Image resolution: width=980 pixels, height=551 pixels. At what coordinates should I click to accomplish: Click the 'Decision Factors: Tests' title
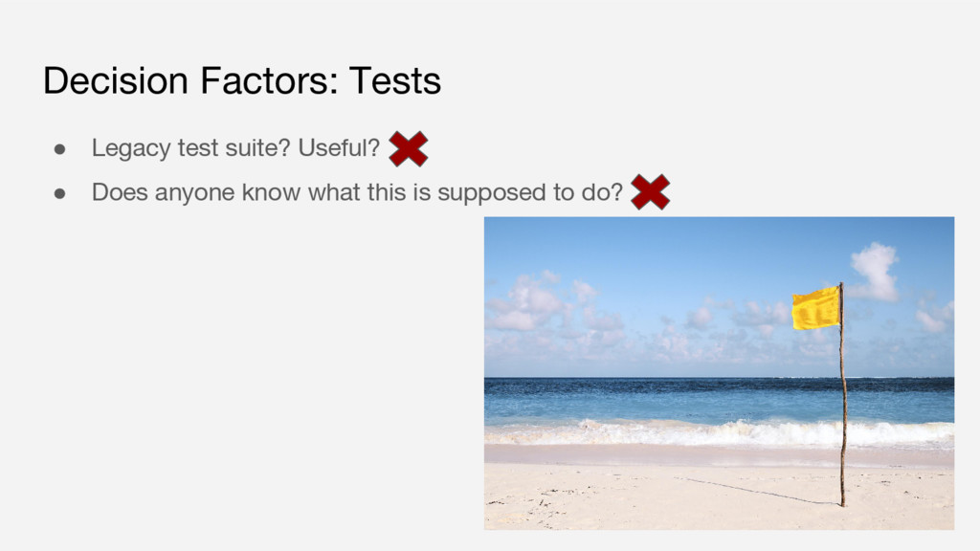coord(242,81)
